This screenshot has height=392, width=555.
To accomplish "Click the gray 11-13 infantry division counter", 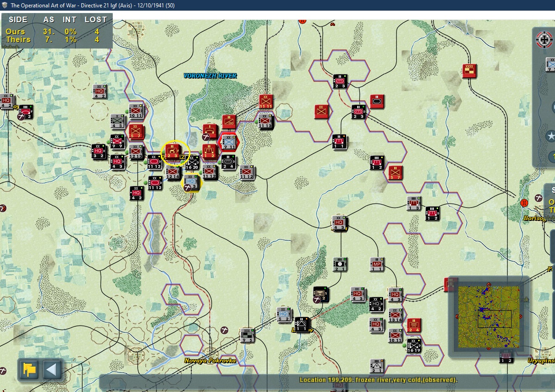I will coord(266,121).
